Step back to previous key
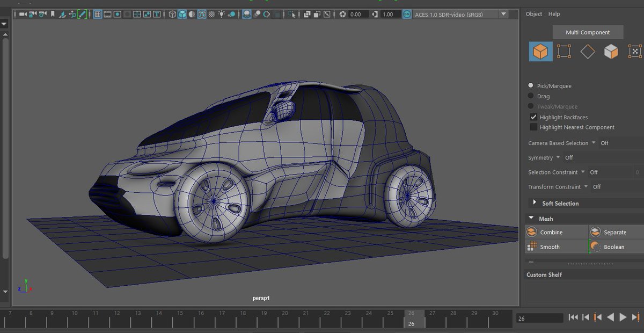Image resolution: width=644 pixels, height=333 pixels. click(x=598, y=317)
